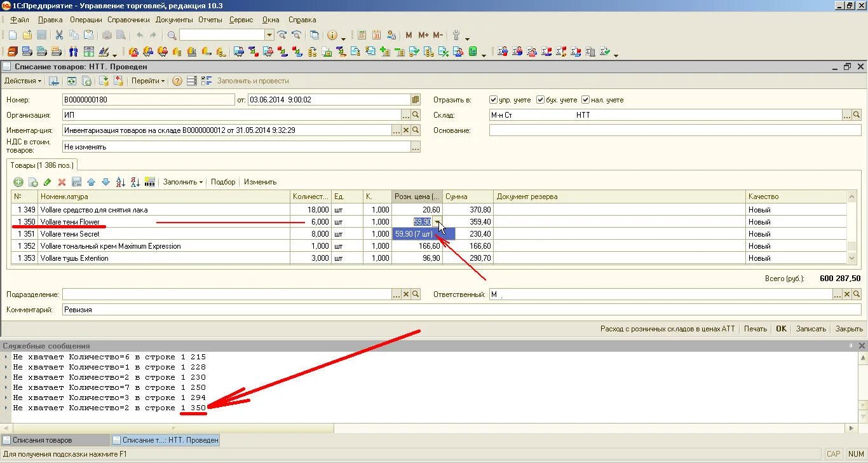The height and width of the screenshot is (463, 868).
Task: Click the Записать button
Action: 811,329
